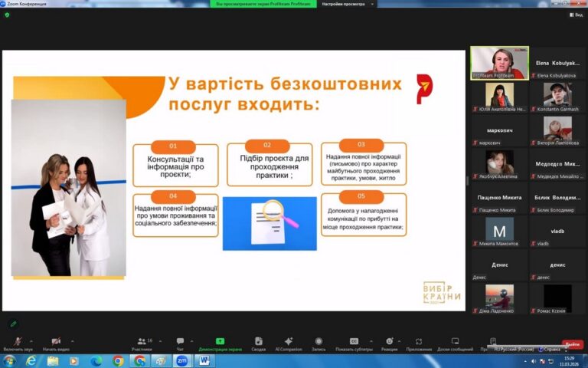Expand video options arrow beside Начать видео
Image resolution: width=588 pixels, height=368 pixels.
coord(73,340)
